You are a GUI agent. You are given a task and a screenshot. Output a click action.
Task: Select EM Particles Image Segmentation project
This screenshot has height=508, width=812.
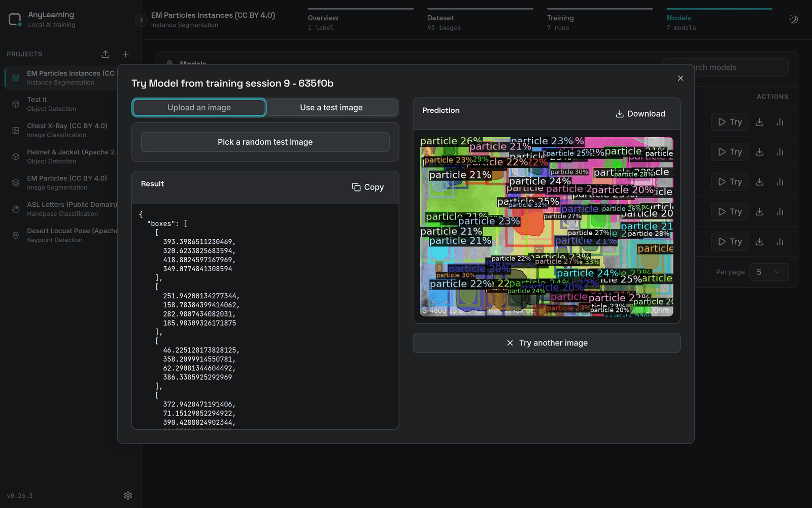click(x=61, y=183)
